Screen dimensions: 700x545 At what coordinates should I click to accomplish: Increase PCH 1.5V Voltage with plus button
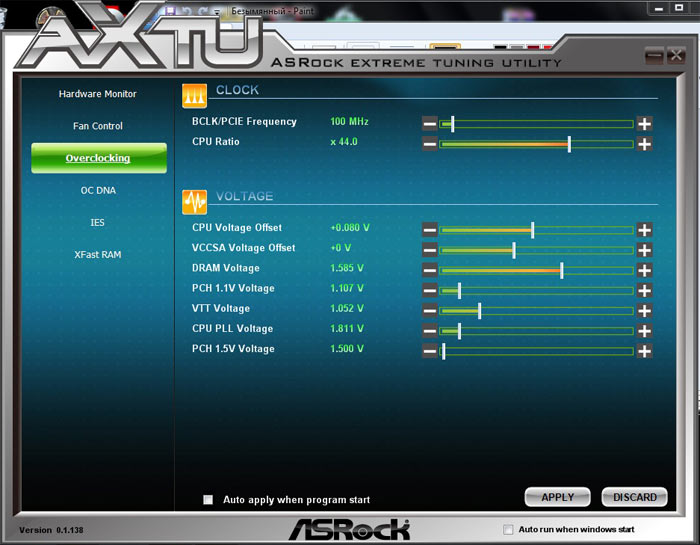[x=644, y=351]
